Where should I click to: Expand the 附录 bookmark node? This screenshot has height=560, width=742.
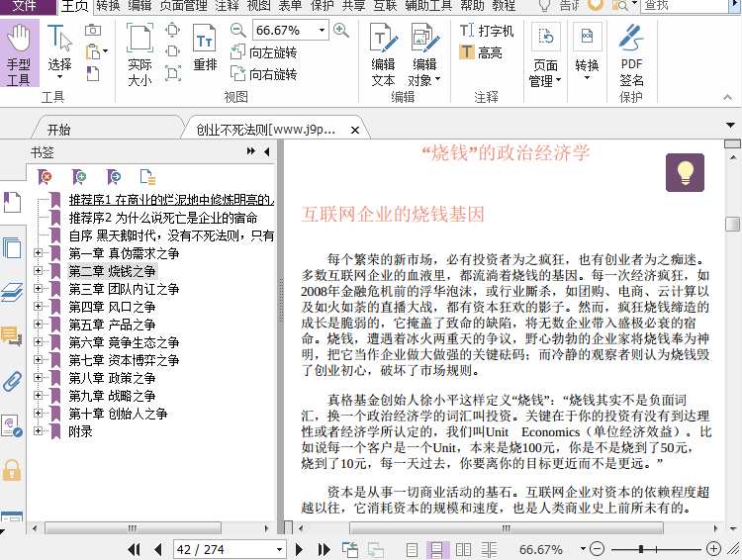tap(38, 430)
